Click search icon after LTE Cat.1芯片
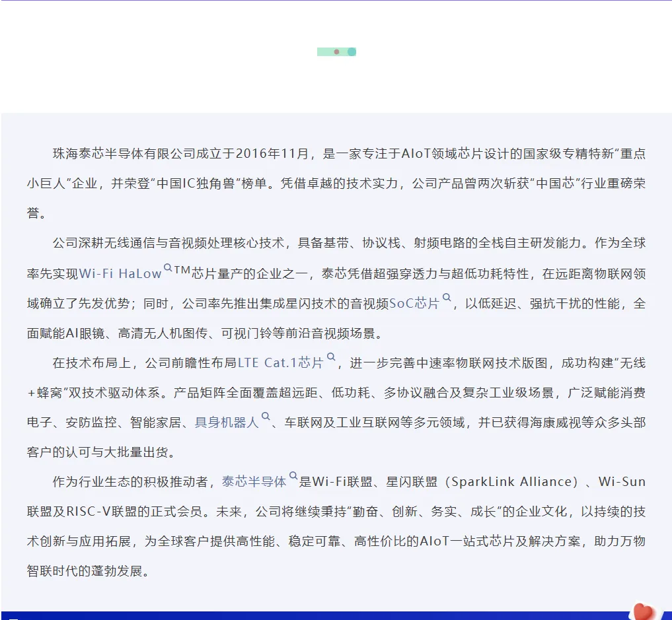 331,357
